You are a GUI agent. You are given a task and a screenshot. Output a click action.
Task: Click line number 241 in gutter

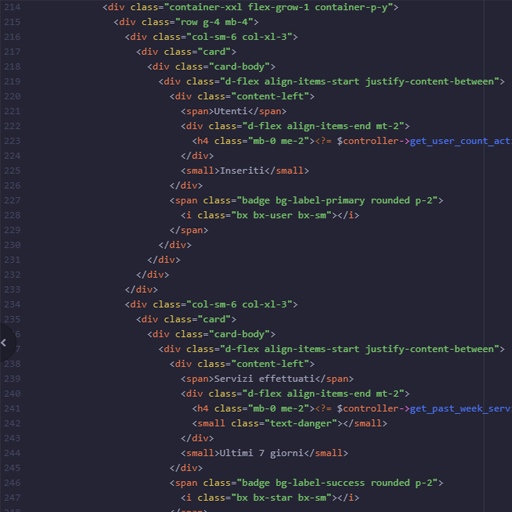(x=12, y=408)
